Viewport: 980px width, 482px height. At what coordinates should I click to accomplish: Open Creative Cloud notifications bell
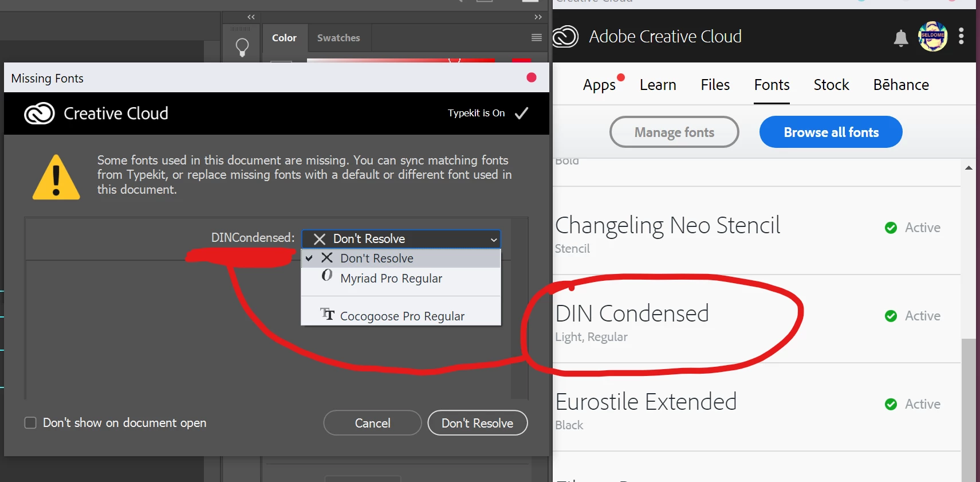[900, 38]
